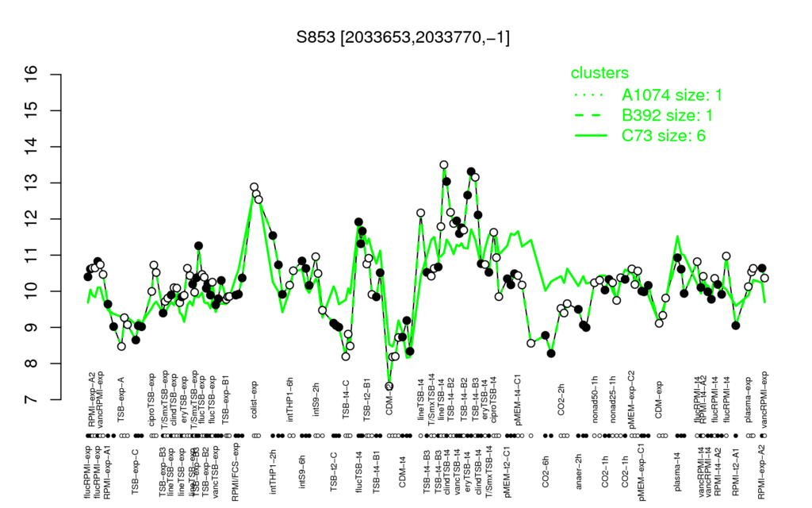This screenshot has height=508, width=812.
Task: Click the solid green line sample for C73
Action: [x=591, y=136]
